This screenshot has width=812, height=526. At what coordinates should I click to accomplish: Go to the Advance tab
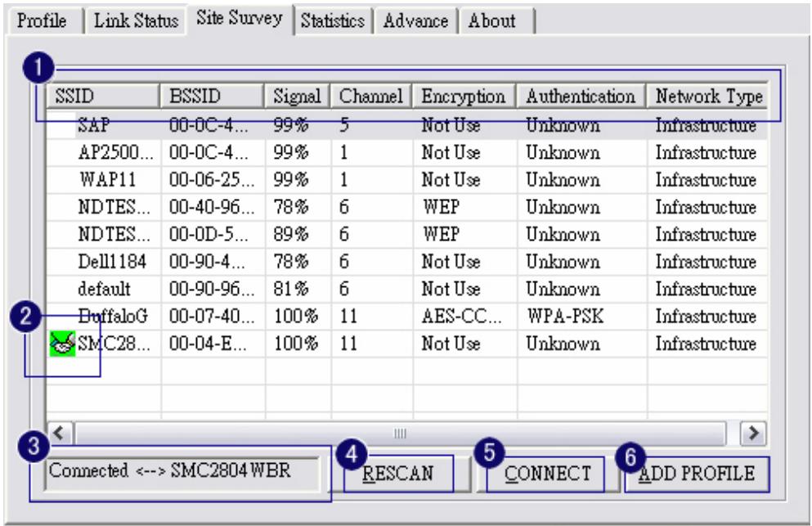pos(416,21)
